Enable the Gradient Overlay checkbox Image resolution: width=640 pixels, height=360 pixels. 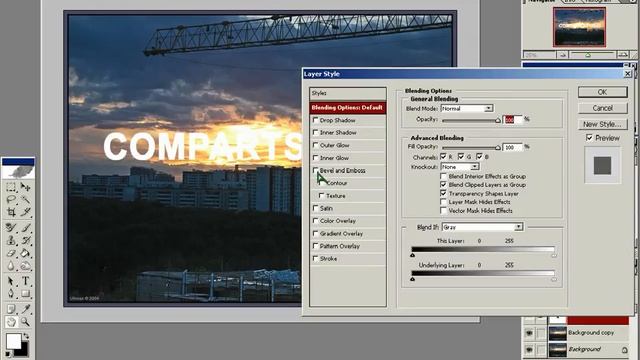tap(316, 233)
